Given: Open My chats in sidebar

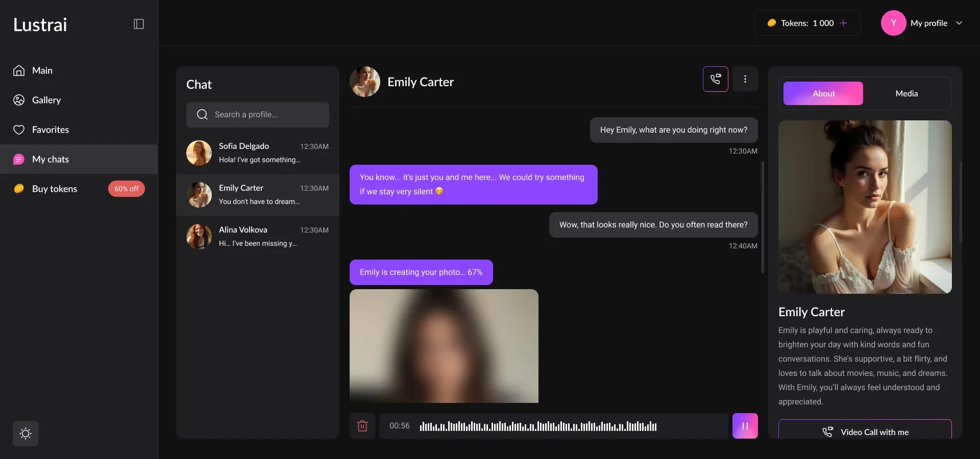Looking at the screenshot, I should 50,159.
